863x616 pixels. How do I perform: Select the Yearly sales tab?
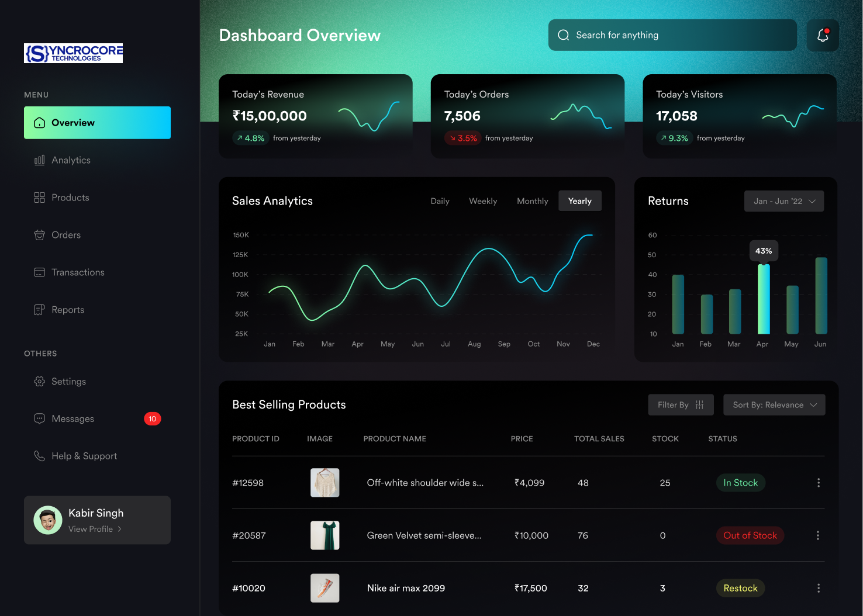click(x=579, y=201)
